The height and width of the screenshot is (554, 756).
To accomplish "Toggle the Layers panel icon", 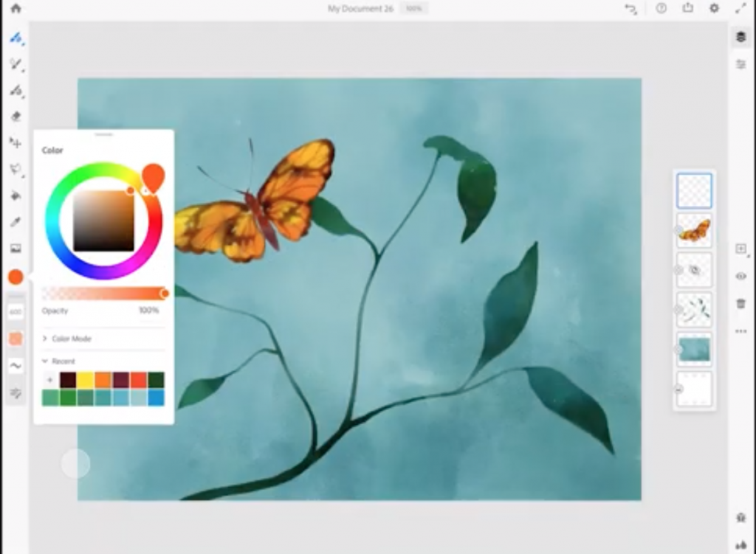I will (740, 37).
